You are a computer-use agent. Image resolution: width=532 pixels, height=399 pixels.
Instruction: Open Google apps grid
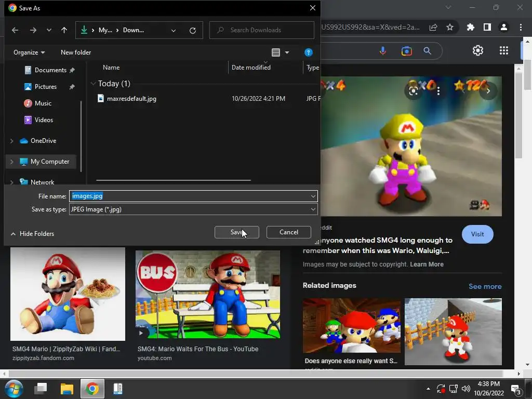pyautogui.click(x=504, y=50)
